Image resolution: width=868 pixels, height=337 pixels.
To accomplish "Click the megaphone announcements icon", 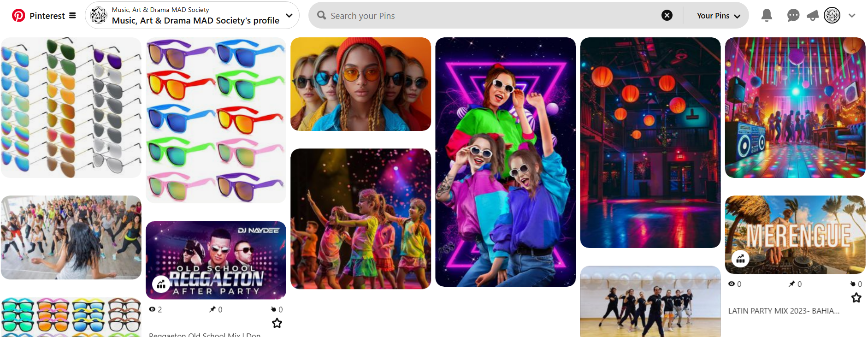I will 813,16.
